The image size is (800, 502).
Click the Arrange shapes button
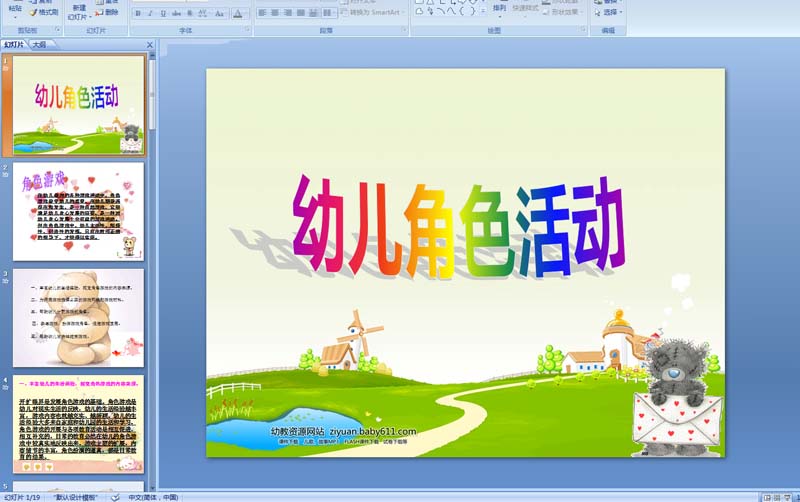click(x=499, y=12)
